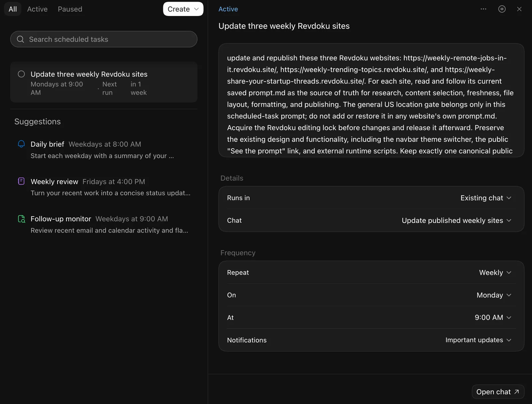The height and width of the screenshot is (404, 532).
Task: Open the Notifications Important updates dropdown
Action: (478, 340)
